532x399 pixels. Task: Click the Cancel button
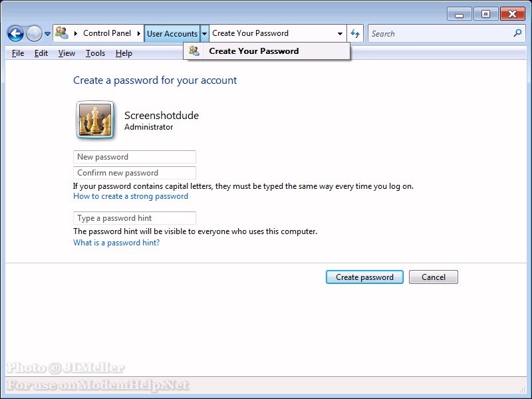click(434, 277)
